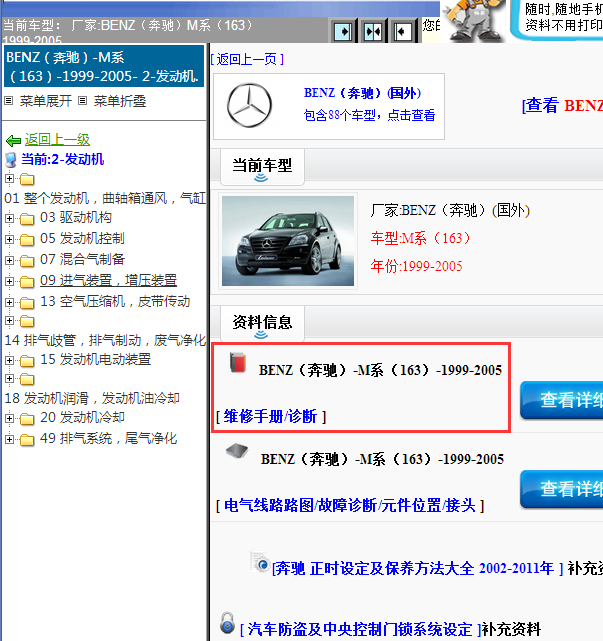Open the 当前车型 tab
This screenshot has height=641, width=603.
[262, 167]
